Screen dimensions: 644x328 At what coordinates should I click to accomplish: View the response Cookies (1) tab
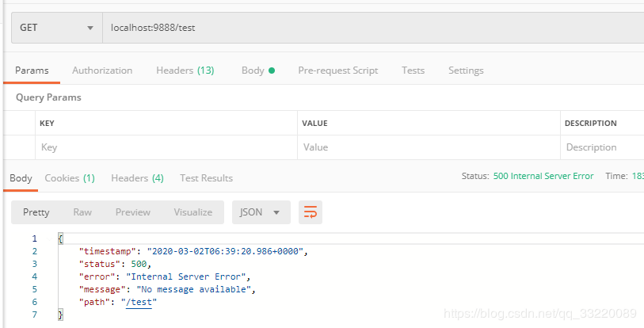(x=70, y=178)
